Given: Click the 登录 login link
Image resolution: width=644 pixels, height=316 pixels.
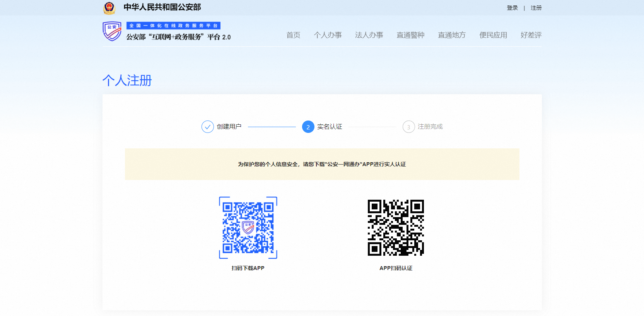Looking at the screenshot, I should pos(512,8).
